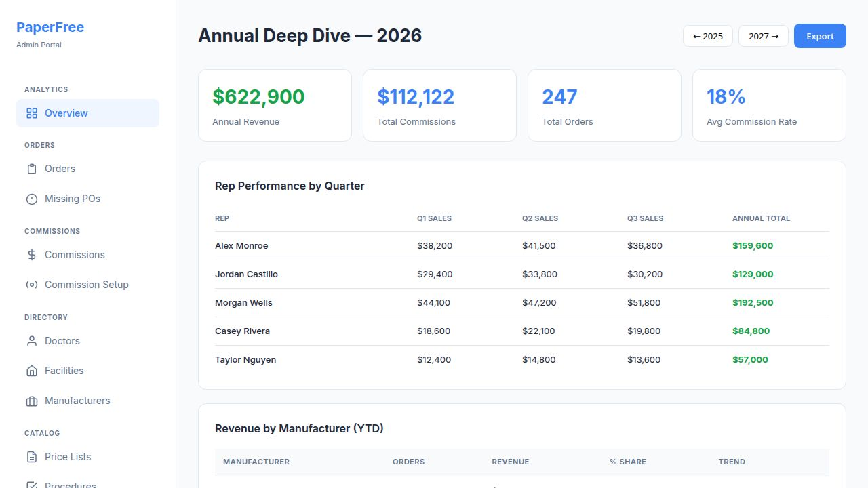Open the PaperFree admin portal home link
Image resolution: width=868 pixels, height=488 pixels.
(x=50, y=26)
